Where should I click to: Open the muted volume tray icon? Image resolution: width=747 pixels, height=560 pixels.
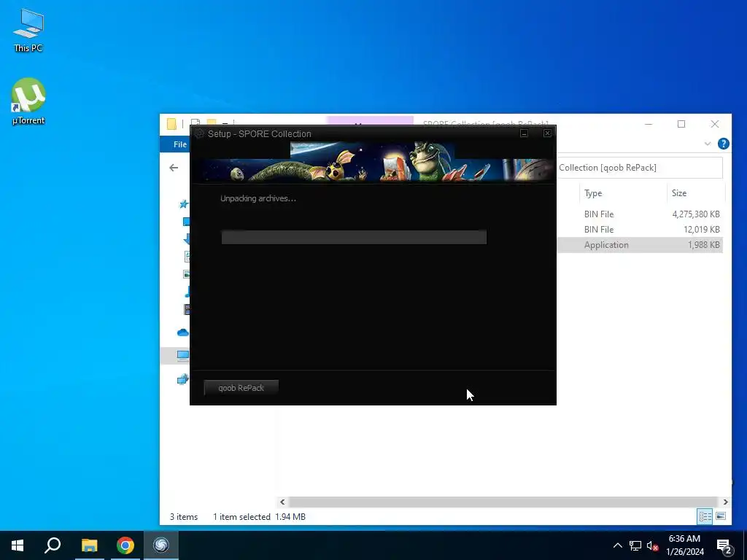click(x=652, y=545)
